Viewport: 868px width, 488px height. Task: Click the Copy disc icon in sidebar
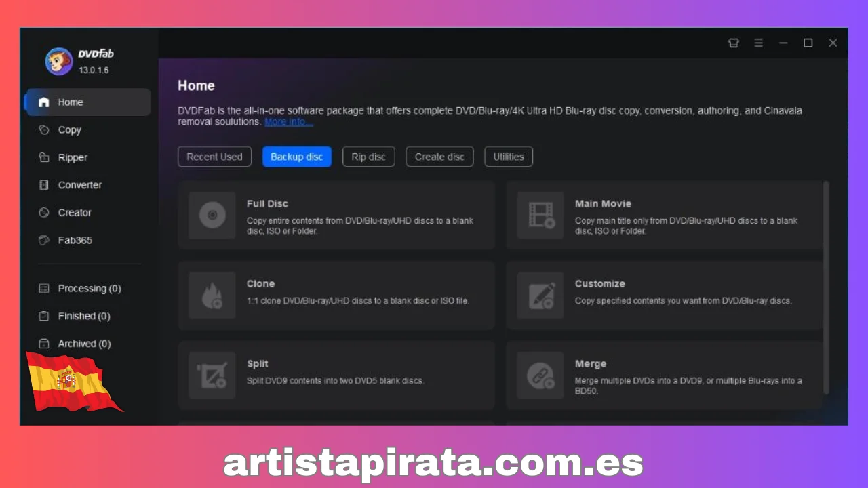[44, 129]
